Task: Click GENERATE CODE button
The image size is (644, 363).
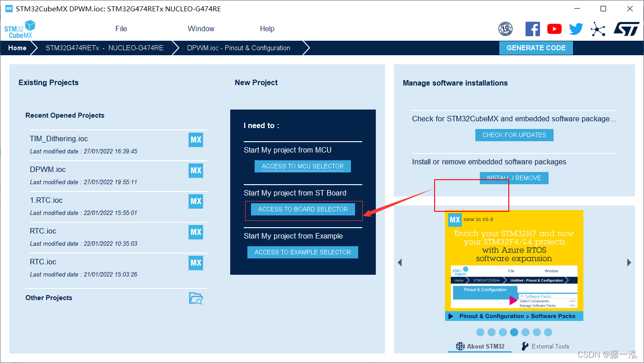Action: click(536, 48)
